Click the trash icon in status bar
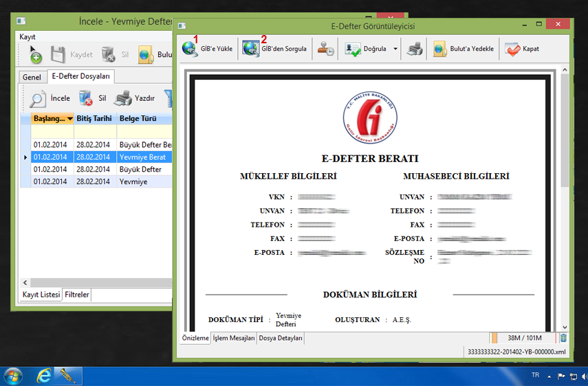Screen dimensions: 588x386 coord(563,338)
